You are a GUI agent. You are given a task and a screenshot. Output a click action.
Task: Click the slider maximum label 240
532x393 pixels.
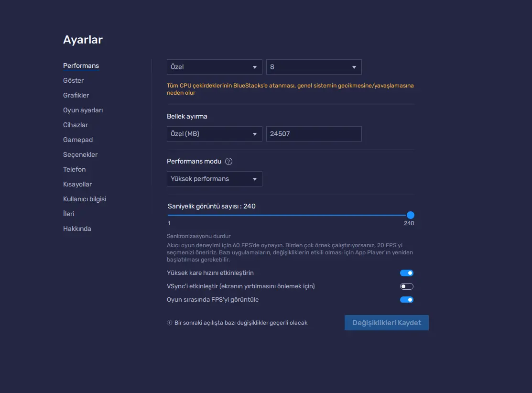click(409, 223)
